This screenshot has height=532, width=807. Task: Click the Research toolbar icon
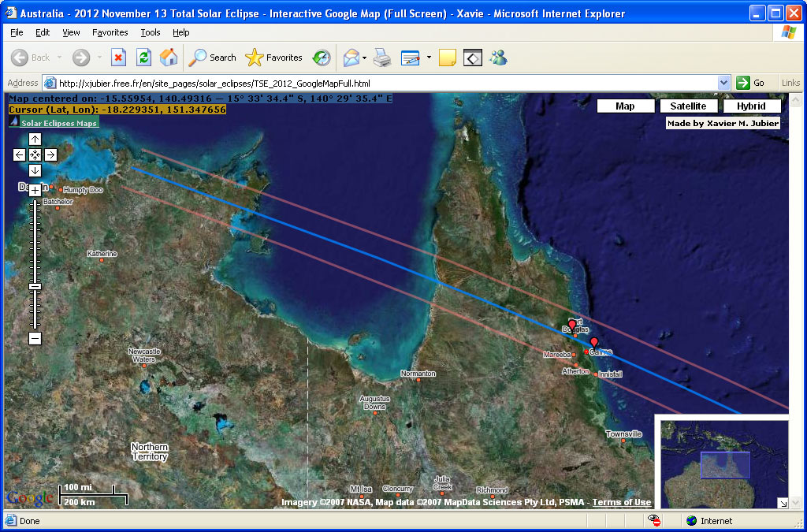tap(473, 58)
